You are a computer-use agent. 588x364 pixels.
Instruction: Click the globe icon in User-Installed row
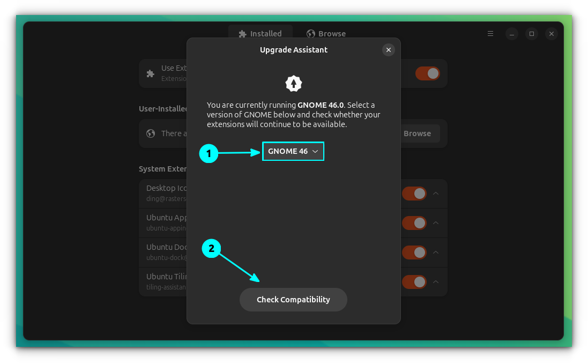(x=151, y=133)
